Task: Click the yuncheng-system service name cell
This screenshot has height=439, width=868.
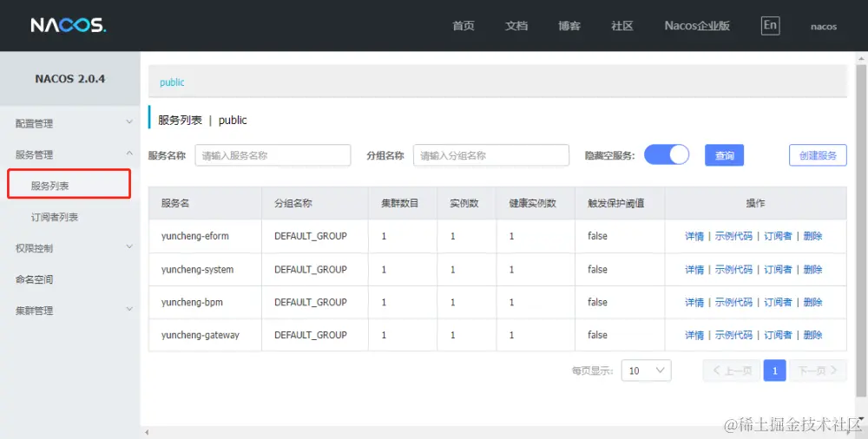Action: (x=206, y=270)
